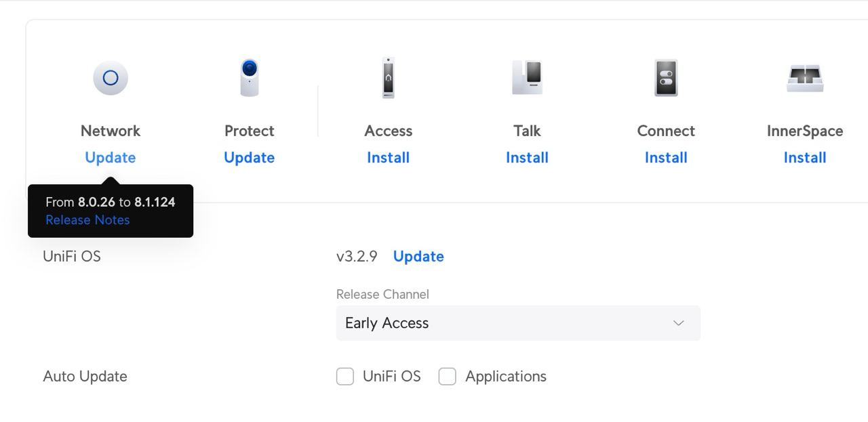Update UniFi OS from v3.2.9
The height and width of the screenshot is (422, 868).
(x=418, y=257)
